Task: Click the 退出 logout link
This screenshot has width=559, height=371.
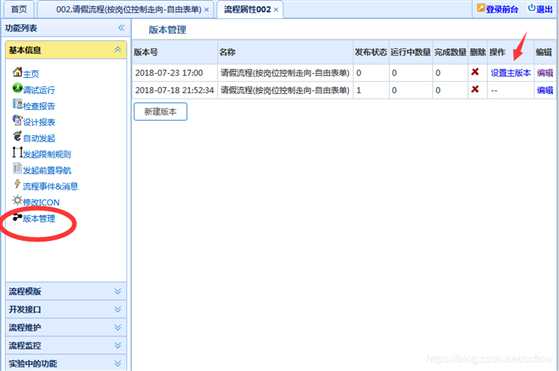Action: (x=545, y=9)
